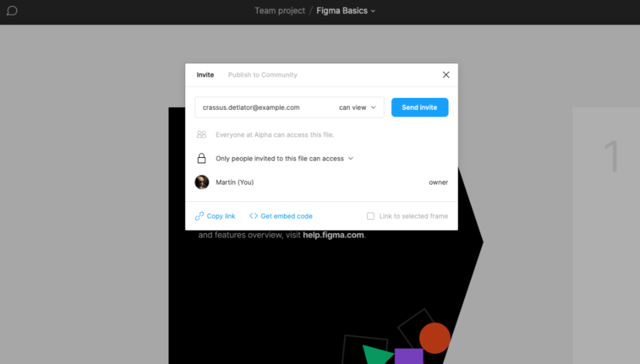Viewport: 640px width, 364px height.
Task: Open the comment tool bubble icon
Action: 12,11
